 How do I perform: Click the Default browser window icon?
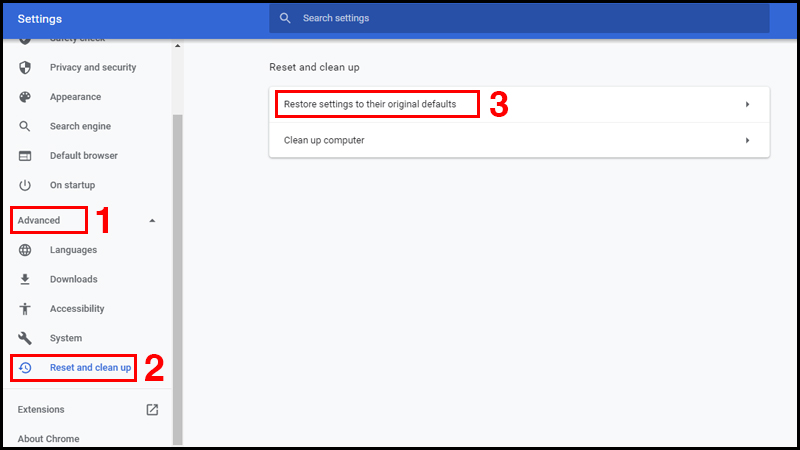(25, 156)
